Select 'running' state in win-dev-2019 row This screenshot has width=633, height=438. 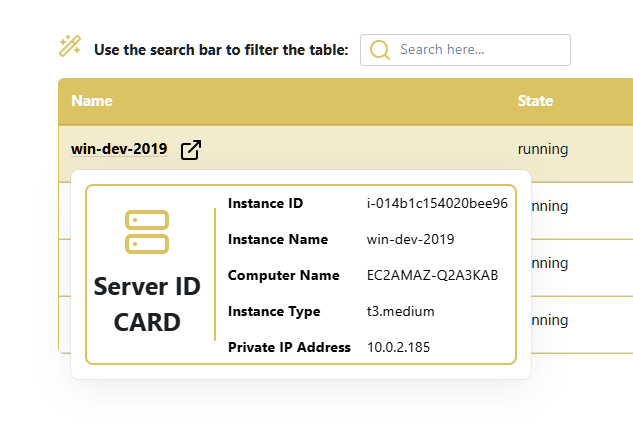[x=543, y=149]
